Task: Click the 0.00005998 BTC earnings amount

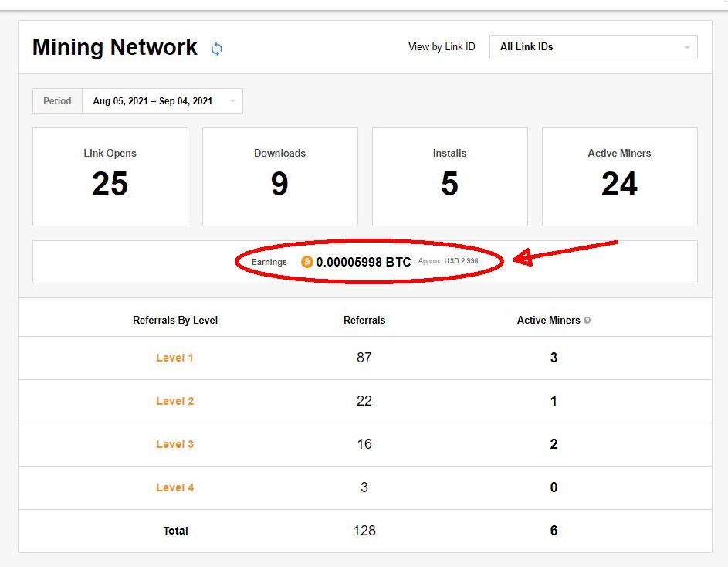Action: [x=364, y=262]
